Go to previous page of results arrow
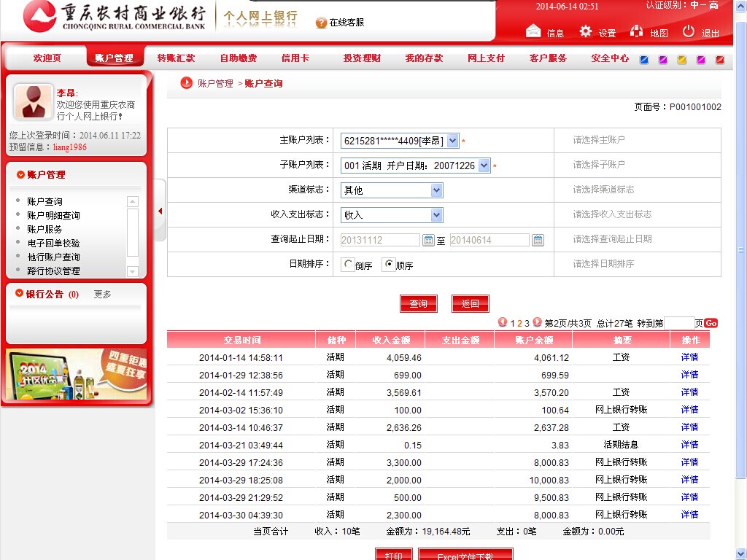This screenshot has width=747, height=560. (503, 322)
